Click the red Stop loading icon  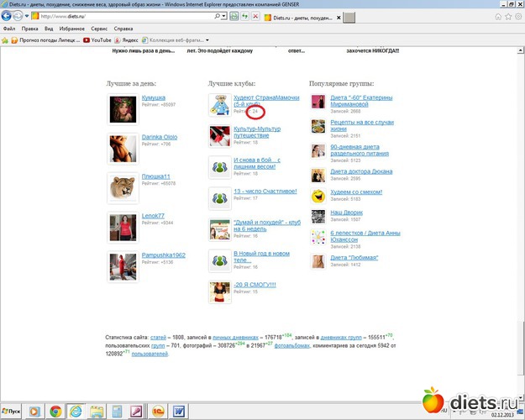click(x=254, y=17)
